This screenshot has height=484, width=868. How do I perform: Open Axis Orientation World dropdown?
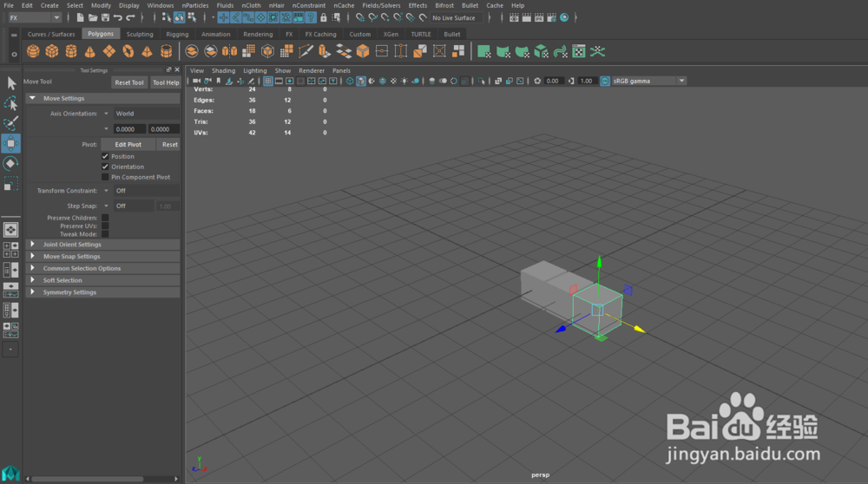tap(147, 114)
